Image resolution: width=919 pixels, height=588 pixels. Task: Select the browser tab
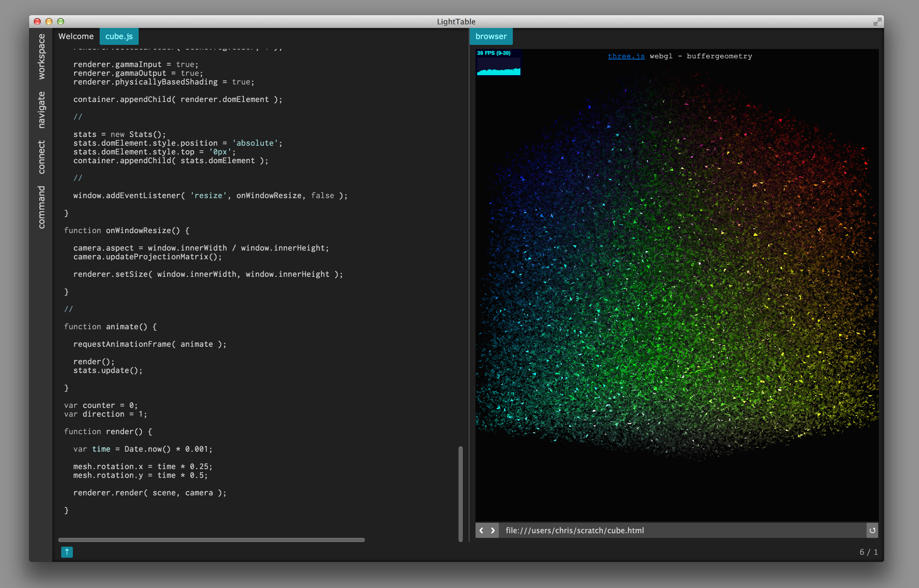(491, 36)
